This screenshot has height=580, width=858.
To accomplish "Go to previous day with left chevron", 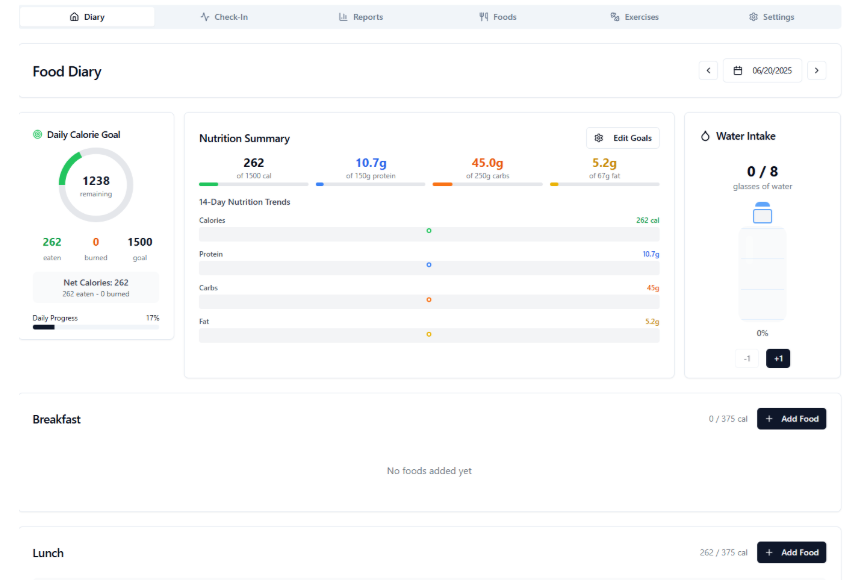I will click(x=709, y=71).
